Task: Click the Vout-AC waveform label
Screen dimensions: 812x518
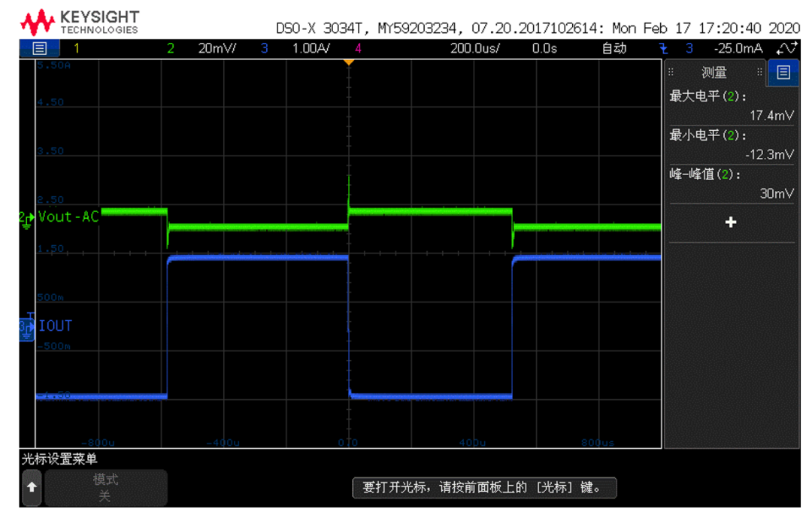Action: tap(68, 217)
